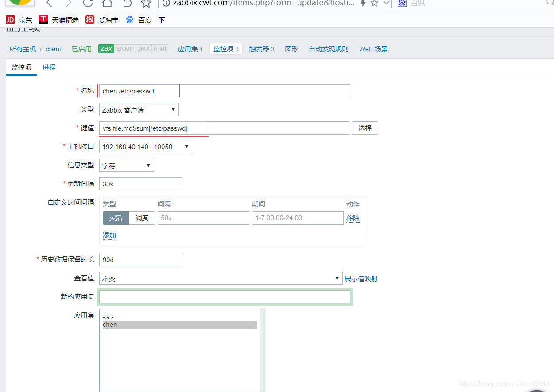Screen dimensions: 554x392
Task: Click the 选择 button next to 键值
Action: pos(365,128)
